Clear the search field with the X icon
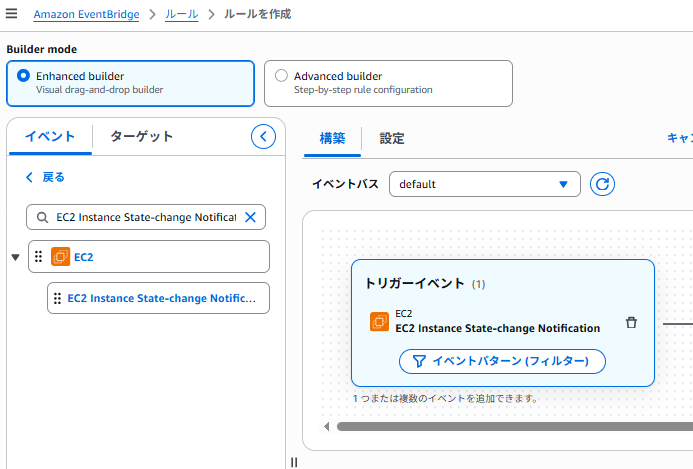The height and width of the screenshot is (469, 693). click(x=250, y=217)
